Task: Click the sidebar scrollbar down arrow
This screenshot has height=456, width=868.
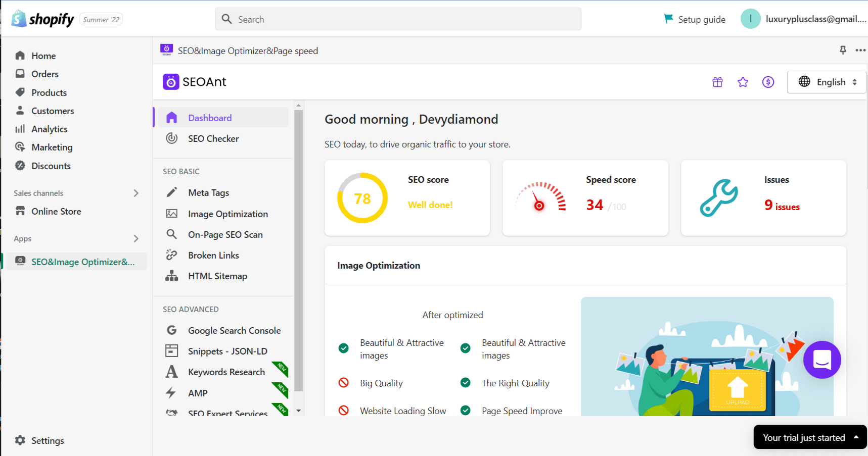Action: pyautogui.click(x=298, y=411)
